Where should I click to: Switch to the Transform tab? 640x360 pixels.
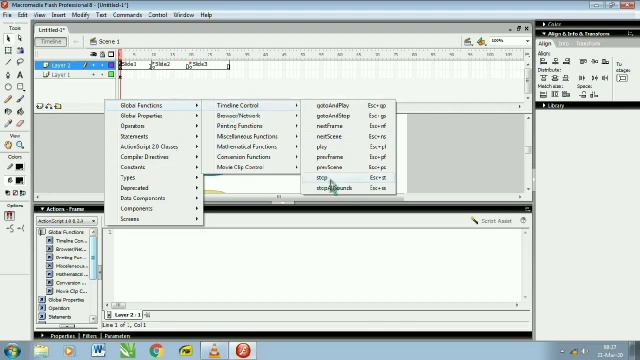[588, 44]
